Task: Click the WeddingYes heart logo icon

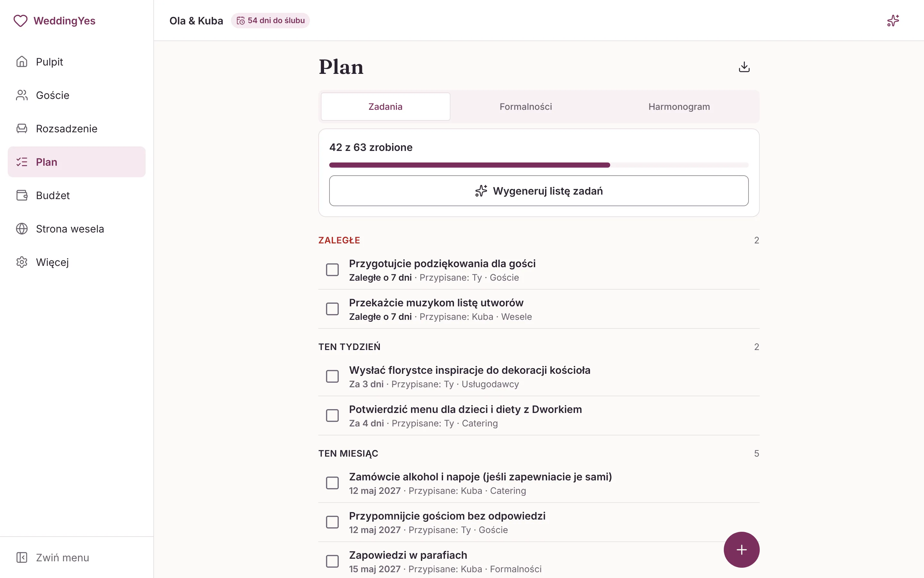Action: tap(21, 21)
